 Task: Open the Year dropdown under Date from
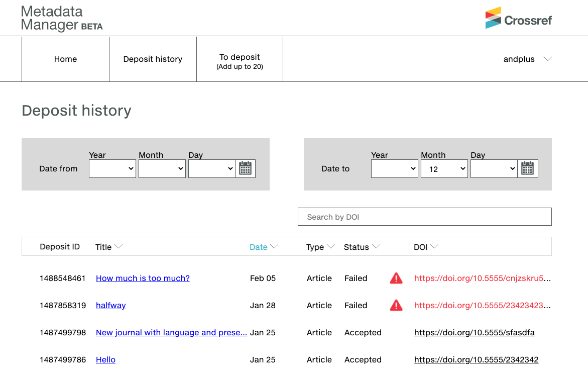point(112,168)
